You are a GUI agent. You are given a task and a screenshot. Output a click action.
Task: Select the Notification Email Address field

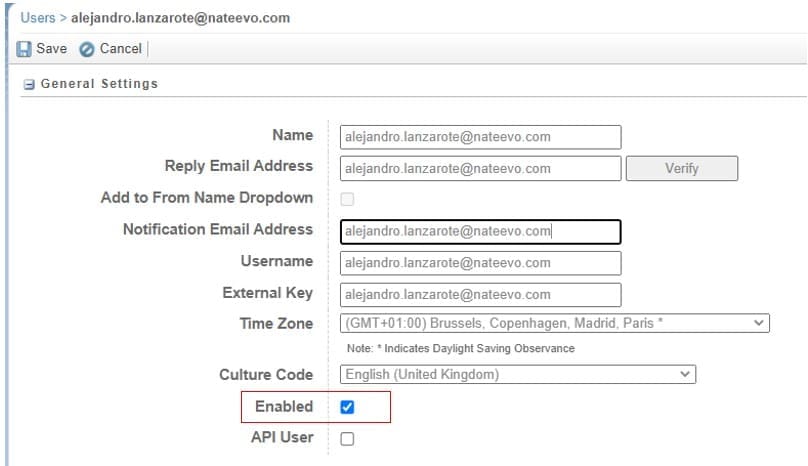point(480,231)
